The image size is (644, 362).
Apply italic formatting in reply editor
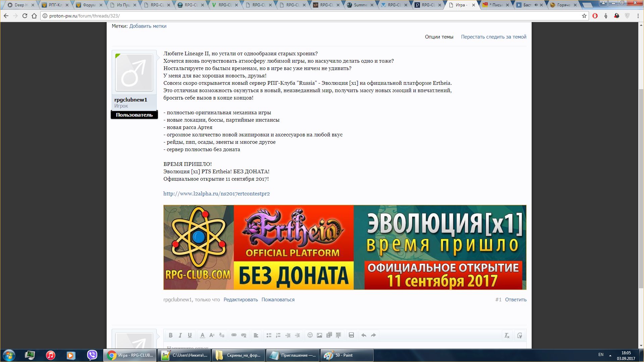(180, 335)
